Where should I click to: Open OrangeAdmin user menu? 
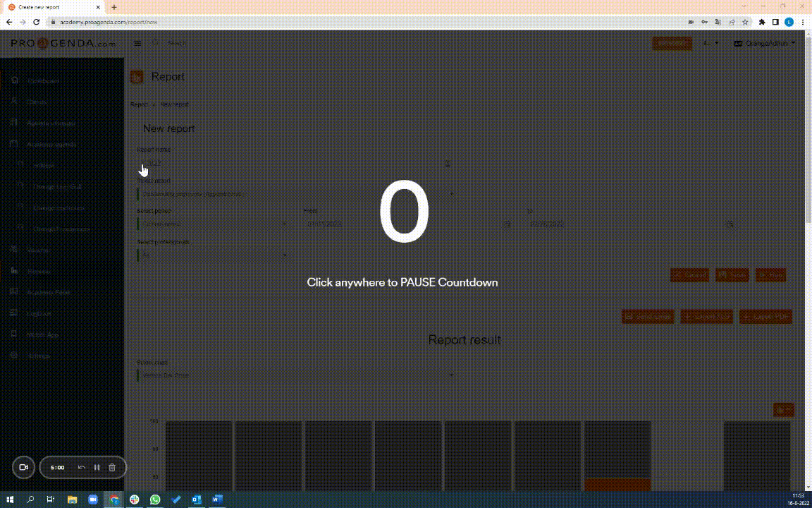(x=765, y=43)
